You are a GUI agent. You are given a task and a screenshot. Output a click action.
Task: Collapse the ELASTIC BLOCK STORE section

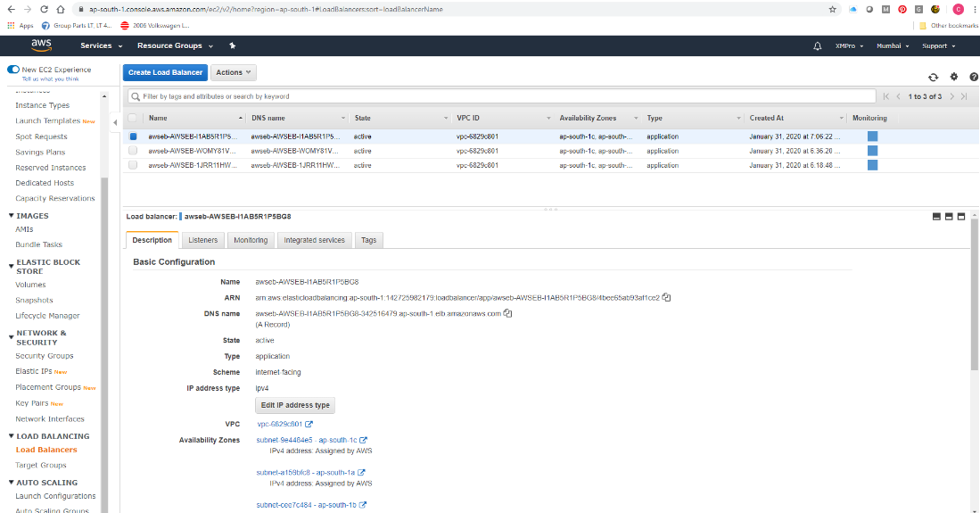(x=12, y=267)
